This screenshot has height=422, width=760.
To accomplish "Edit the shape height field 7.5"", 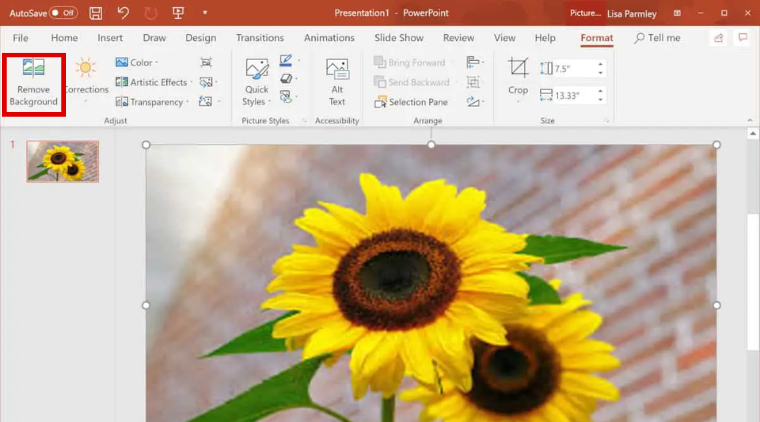I will [574, 69].
